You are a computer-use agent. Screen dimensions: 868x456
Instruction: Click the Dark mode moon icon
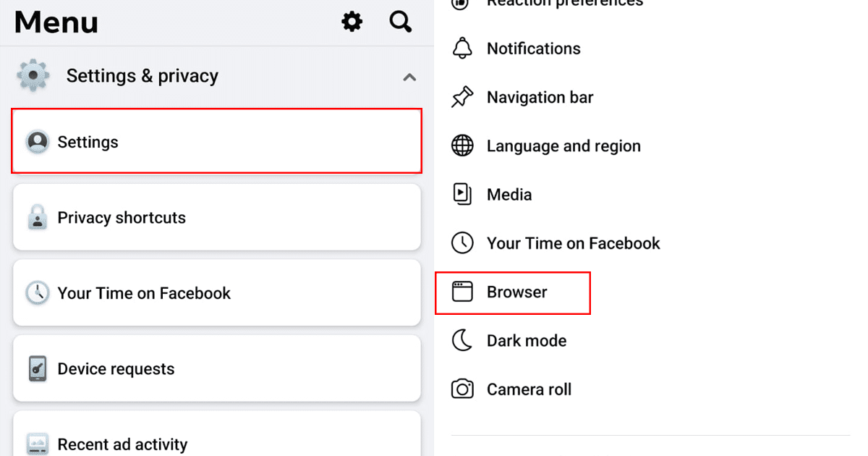coord(462,340)
